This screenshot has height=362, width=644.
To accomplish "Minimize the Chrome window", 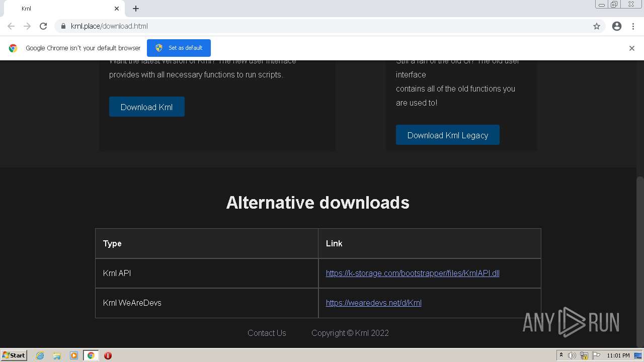I will pos(601,5).
